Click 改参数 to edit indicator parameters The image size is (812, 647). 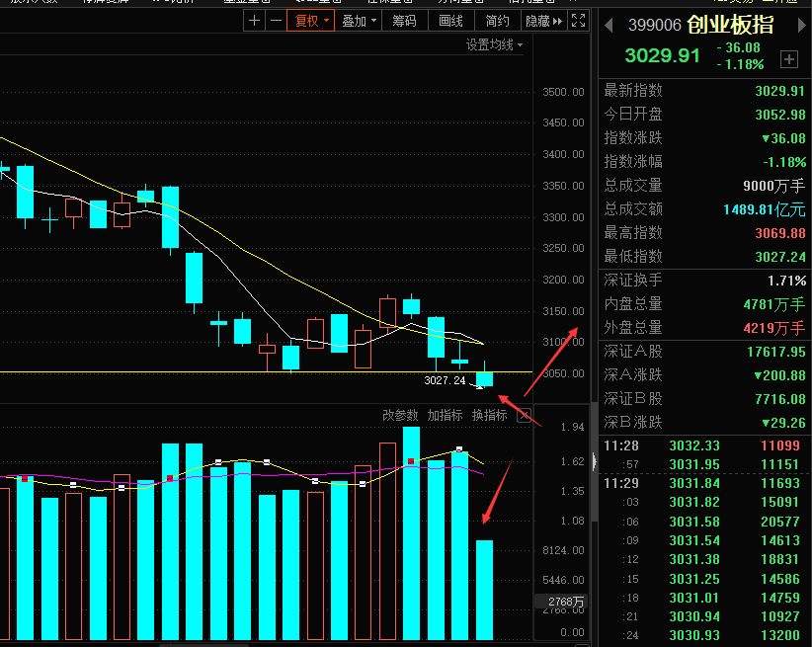click(400, 415)
